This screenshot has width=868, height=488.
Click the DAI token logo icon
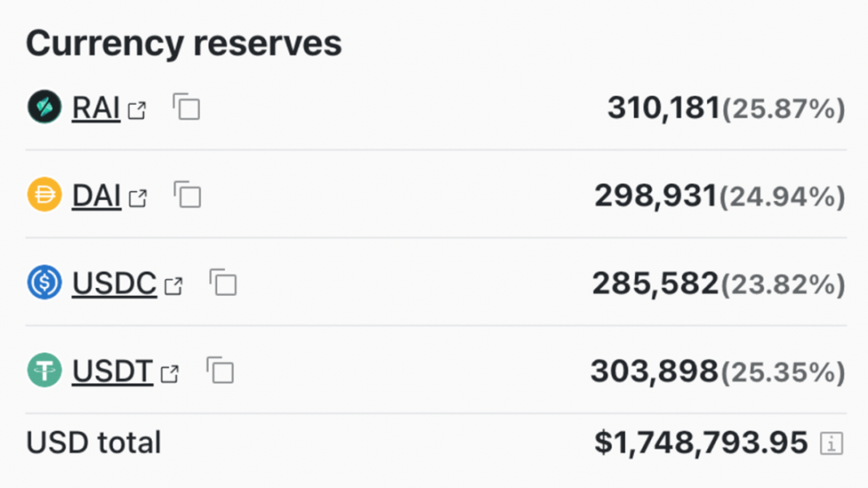(44, 195)
